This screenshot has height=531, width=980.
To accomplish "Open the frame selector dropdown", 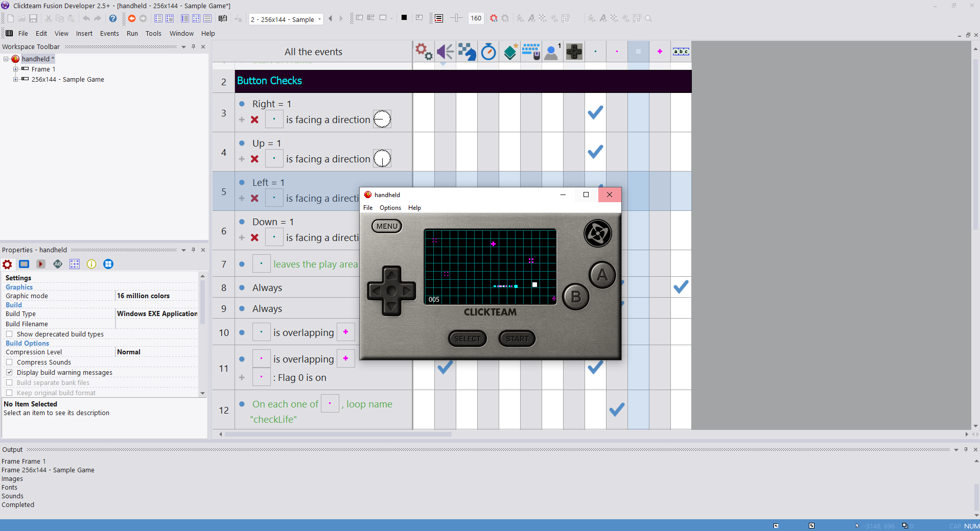I will (319, 19).
